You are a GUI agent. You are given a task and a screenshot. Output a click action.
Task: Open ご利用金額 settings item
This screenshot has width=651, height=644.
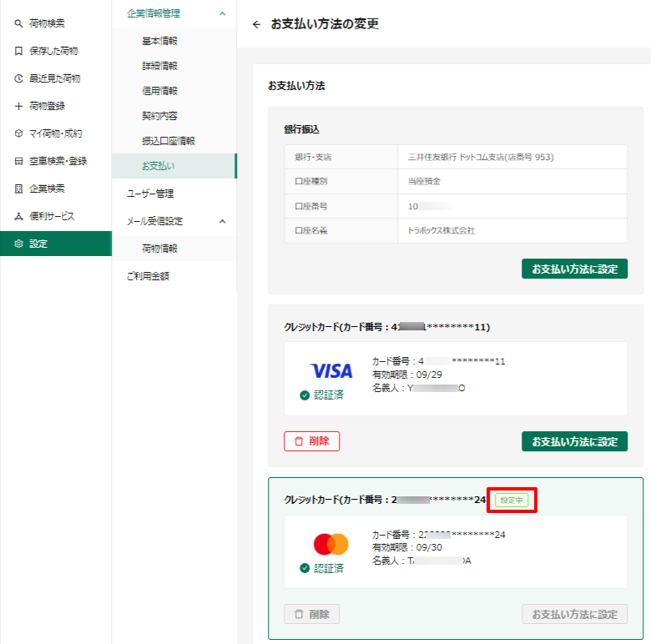174,276
